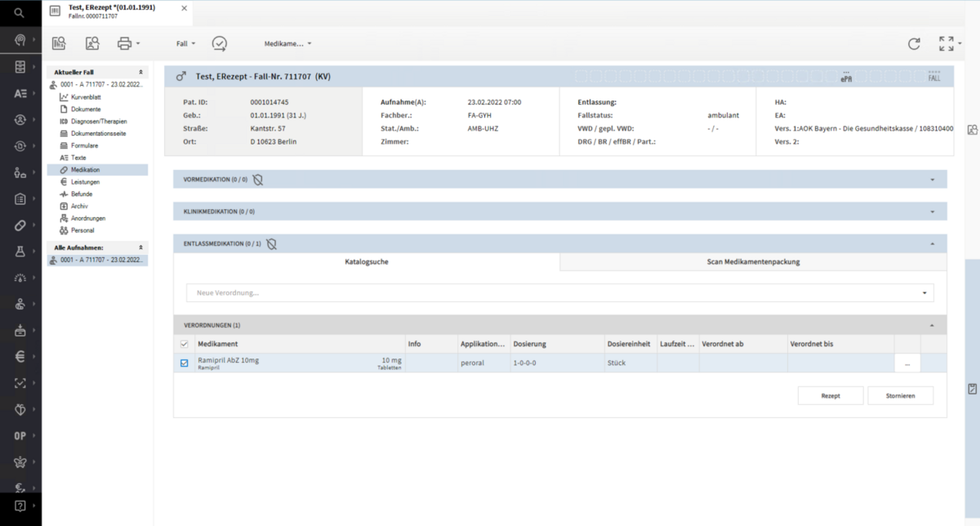Open the Euro billing module in sidebar
Screen dimensions: 980x526
[x=20, y=356]
